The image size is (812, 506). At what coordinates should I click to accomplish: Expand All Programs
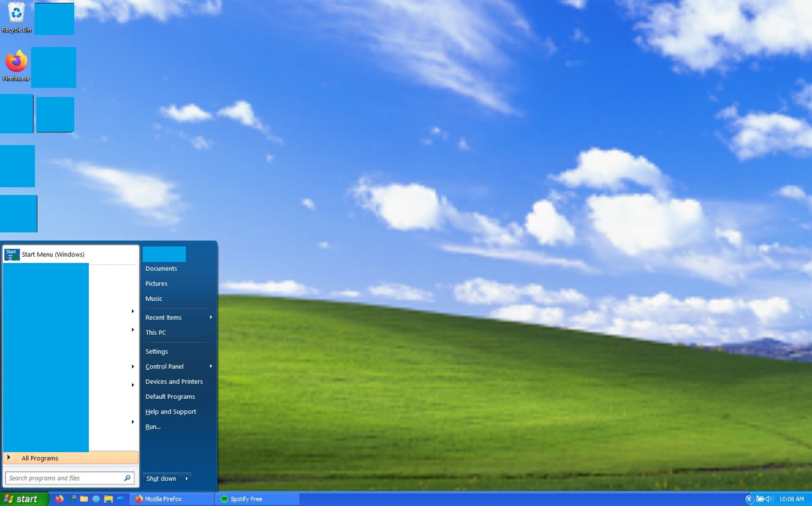pyautogui.click(x=70, y=458)
